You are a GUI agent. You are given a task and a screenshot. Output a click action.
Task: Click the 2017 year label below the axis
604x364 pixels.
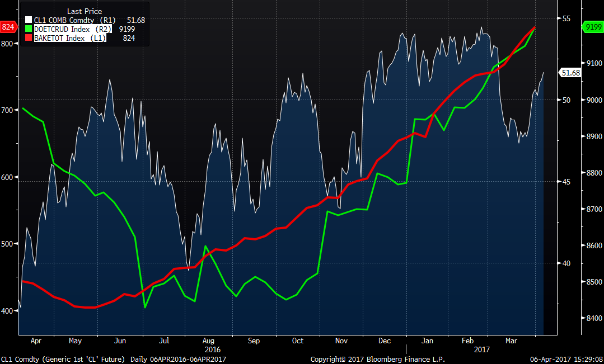coord(481,349)
